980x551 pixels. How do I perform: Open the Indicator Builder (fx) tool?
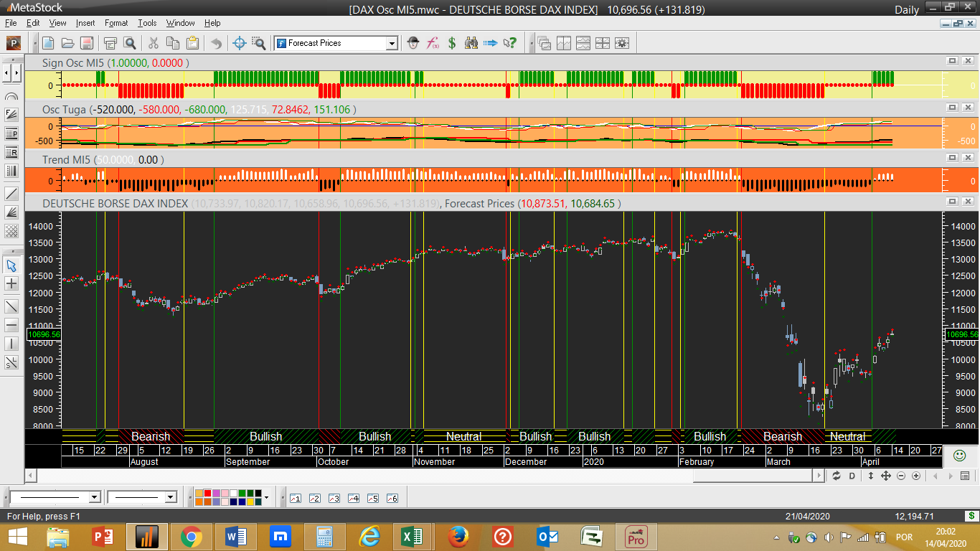click(x=433, y=43)
